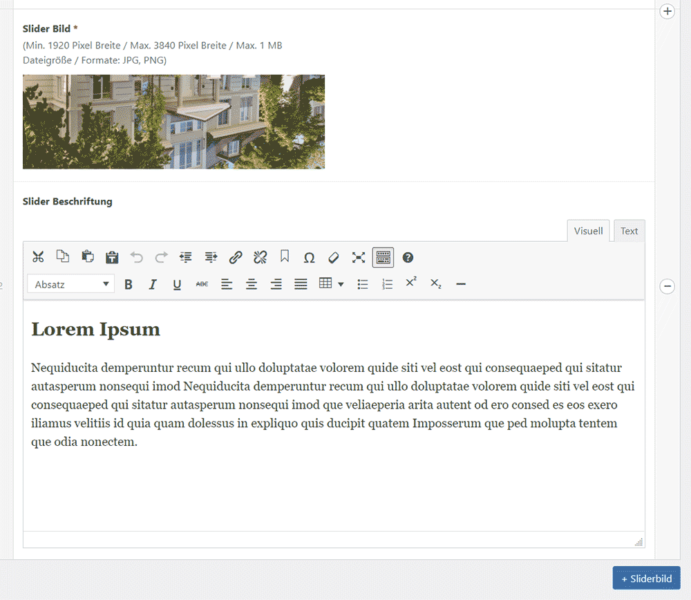The height and width of the screenshot is (600, 691).
Task: Click the Copy icon in editor toolbar
Action: tap(63, 257)
